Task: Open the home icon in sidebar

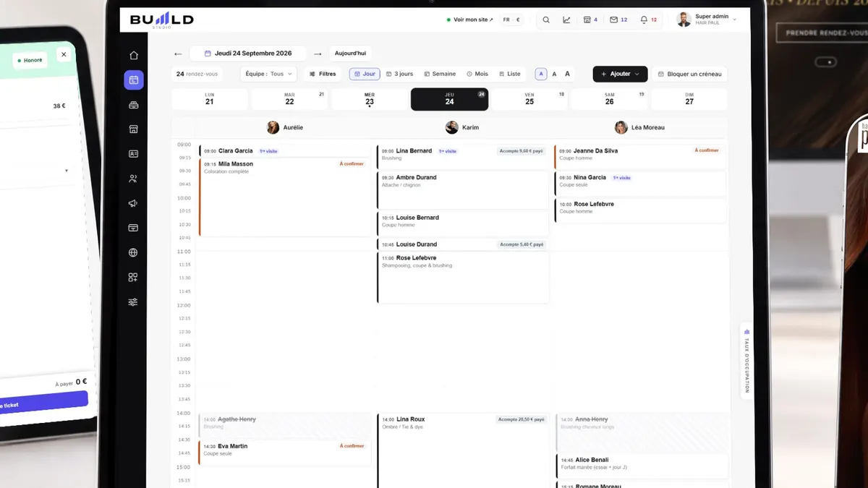Action: (133, 56)
